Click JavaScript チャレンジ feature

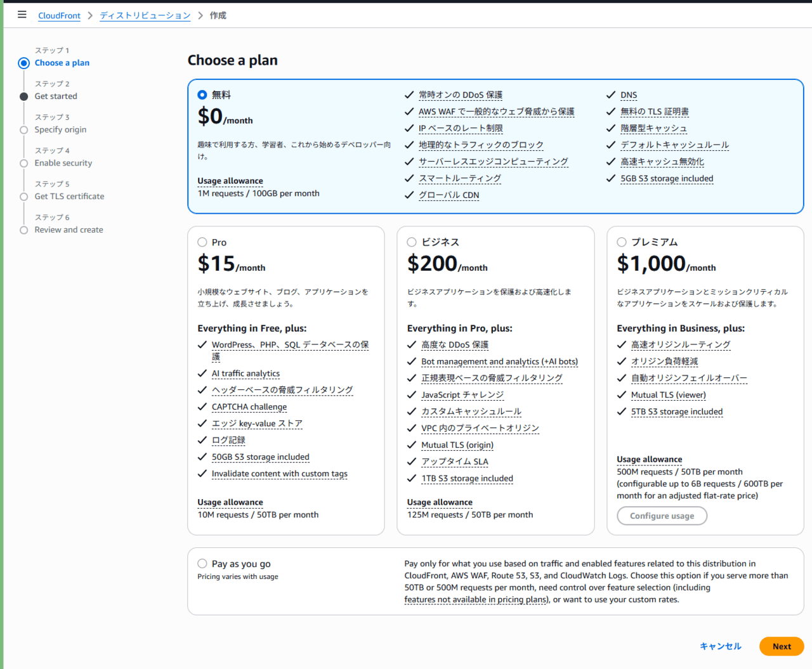tap(462, 395)
